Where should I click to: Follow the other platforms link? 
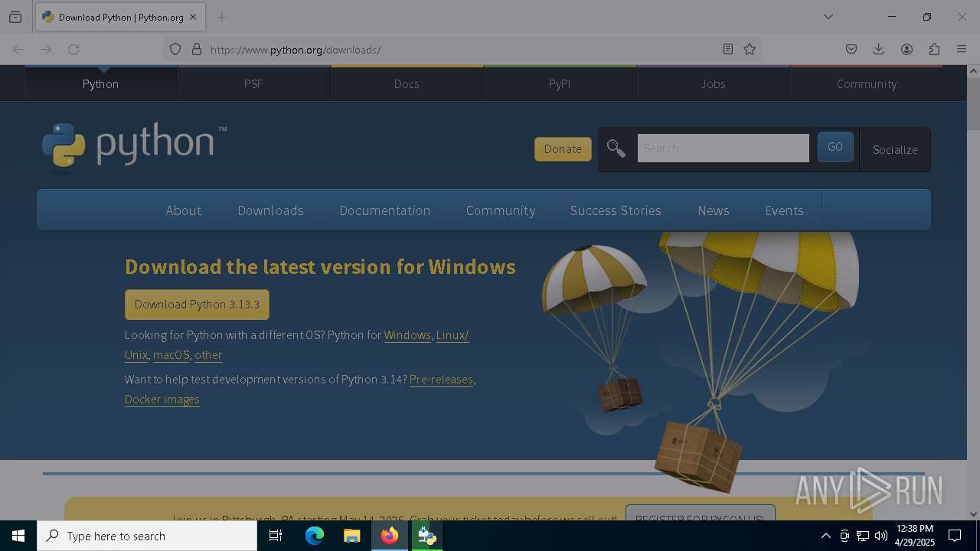[208, 355]
